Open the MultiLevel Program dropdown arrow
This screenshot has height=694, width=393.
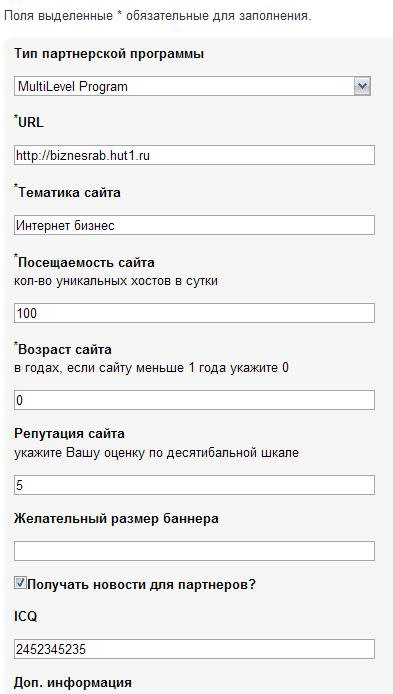[x=362, y=86]
